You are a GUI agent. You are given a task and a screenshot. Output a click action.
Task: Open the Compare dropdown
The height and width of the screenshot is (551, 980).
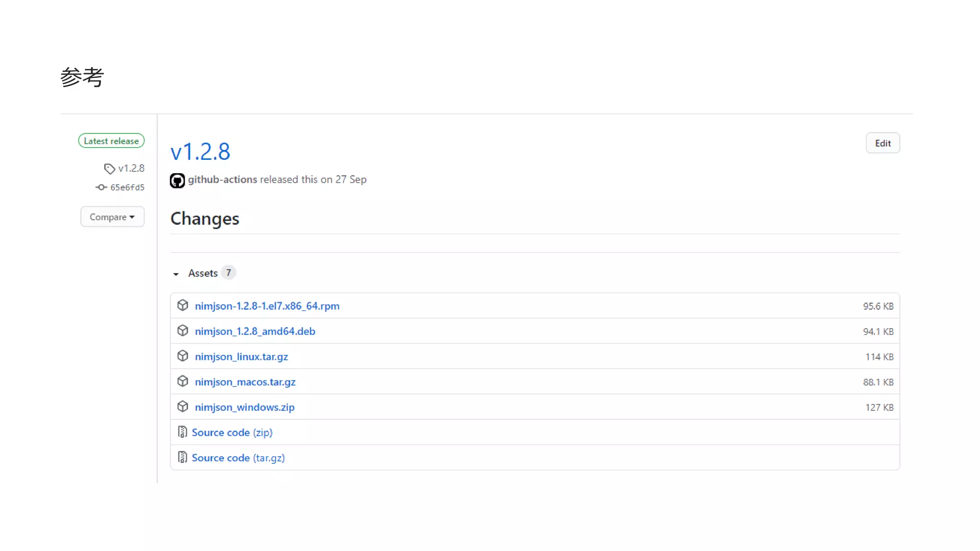(112, 217)
